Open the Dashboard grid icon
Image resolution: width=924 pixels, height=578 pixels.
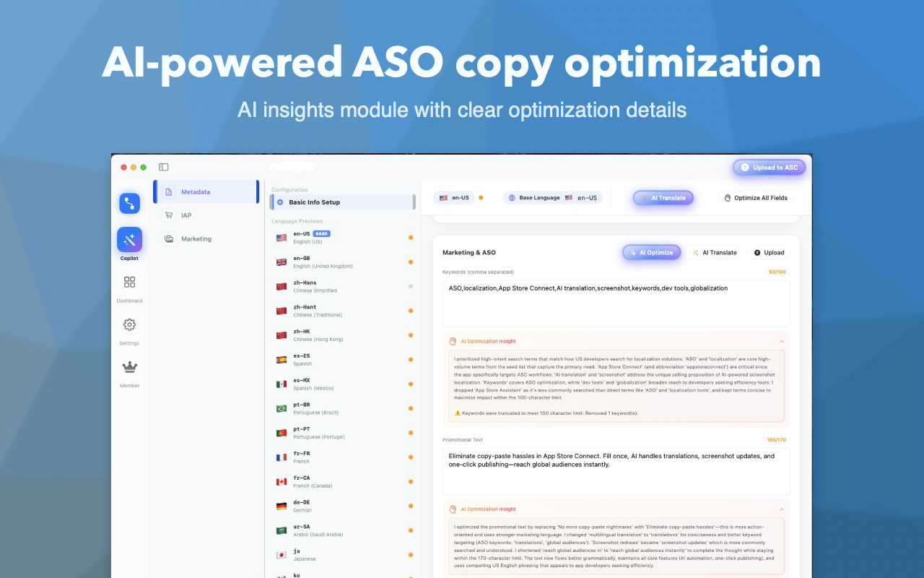tap(130, 282)
